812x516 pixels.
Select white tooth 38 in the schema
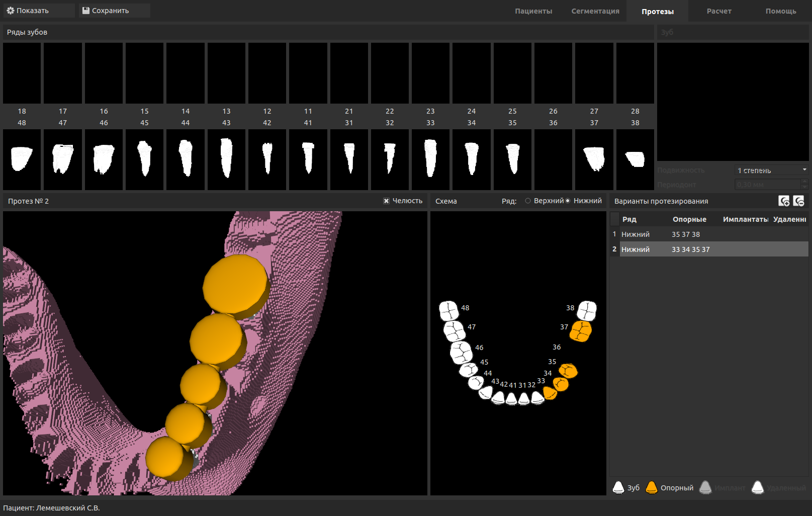point(587,310)
